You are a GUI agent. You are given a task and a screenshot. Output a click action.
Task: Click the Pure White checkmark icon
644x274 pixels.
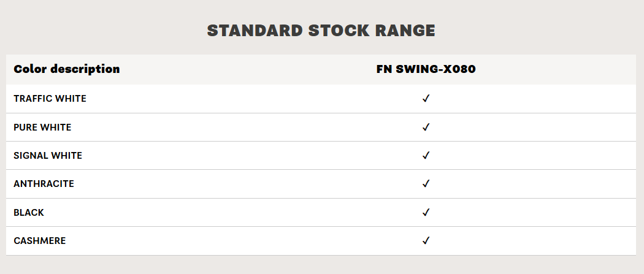click(426, 127)
